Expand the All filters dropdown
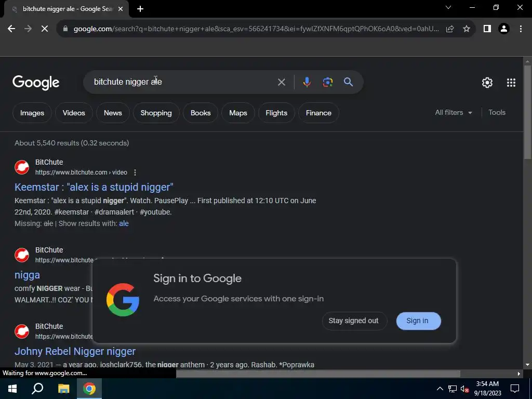The height and width of the screenshot is (399, 532). tap(454, 113)
